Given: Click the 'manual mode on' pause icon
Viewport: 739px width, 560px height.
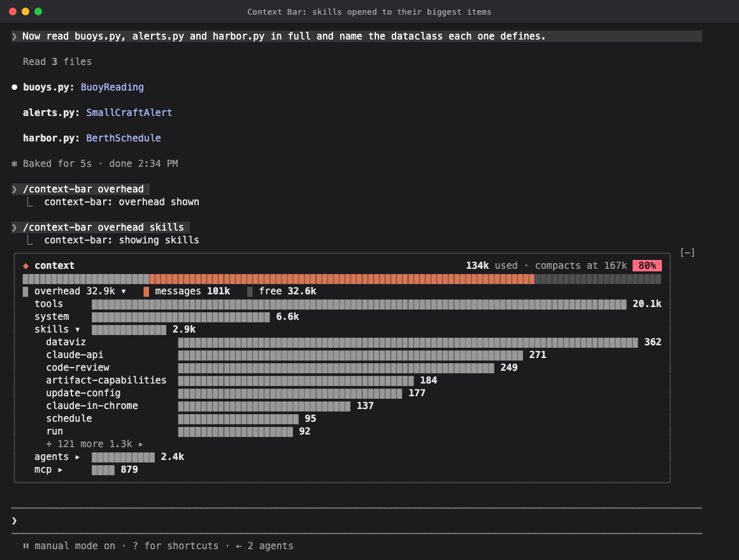Looking at the screenshot, I should 26,546.
